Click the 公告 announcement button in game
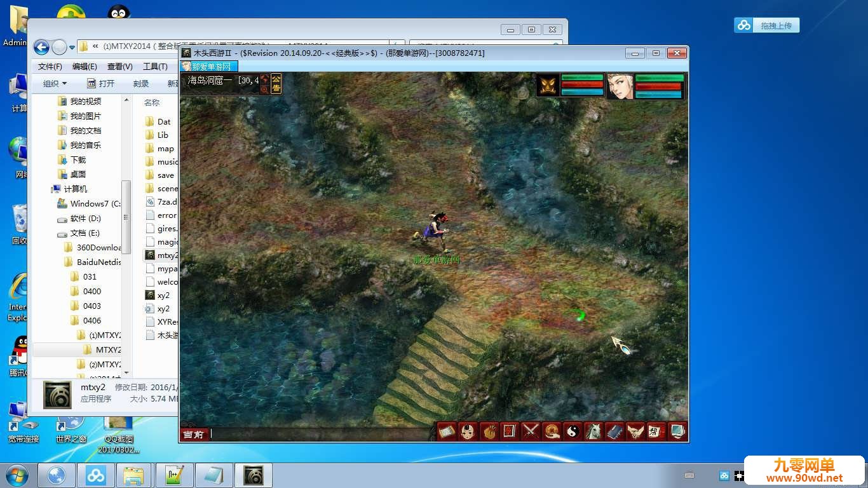Image resolution: width=868 pixels, height=488 pixels. 276,84
